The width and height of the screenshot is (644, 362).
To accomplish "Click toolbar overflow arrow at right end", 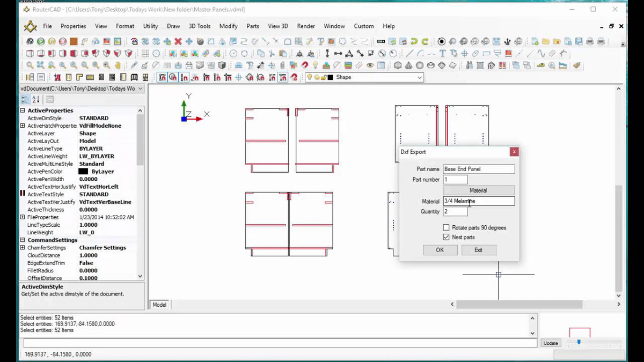I will (623, 45).
